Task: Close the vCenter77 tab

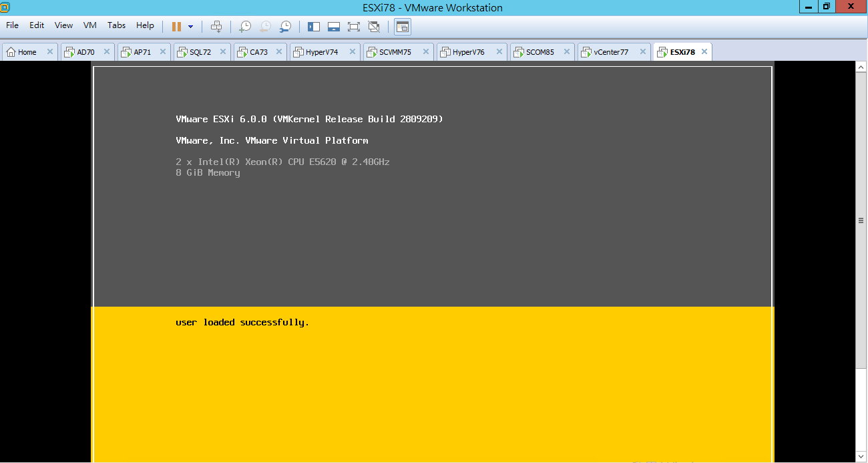Action: pyautogui.click(x=643, y=52)
